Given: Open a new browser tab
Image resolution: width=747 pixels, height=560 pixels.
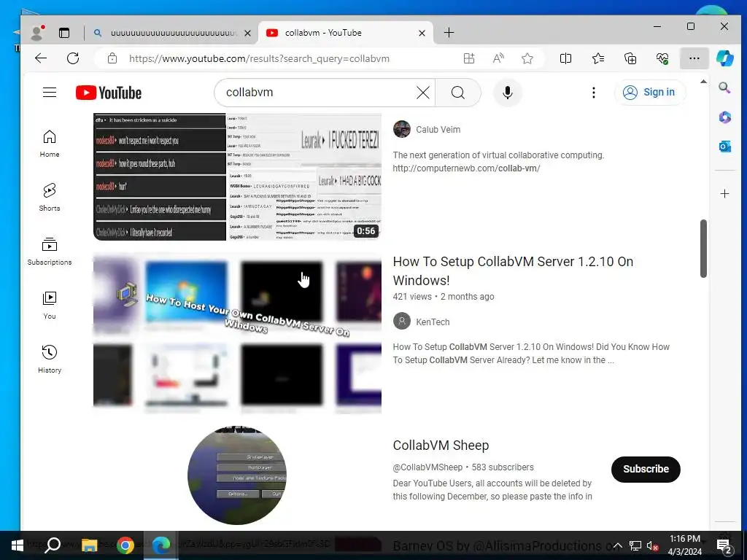Looking at the screenshot, I should (449, 32).
